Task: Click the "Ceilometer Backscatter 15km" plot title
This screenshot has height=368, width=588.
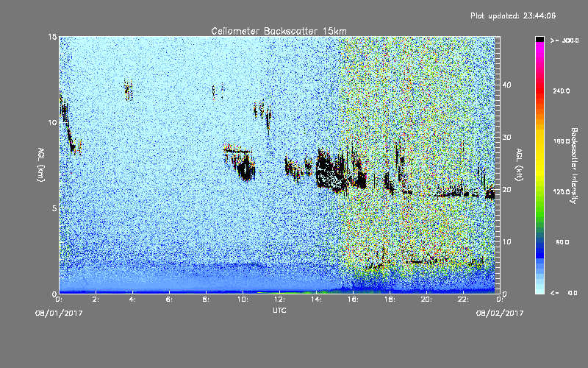Action: pyautogui.click(x=279, y=31)
